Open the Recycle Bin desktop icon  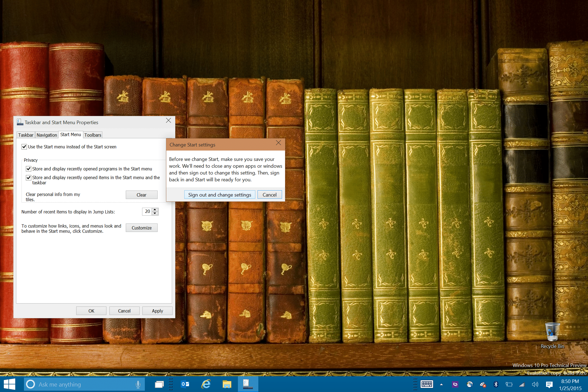[x=552, y=335]
